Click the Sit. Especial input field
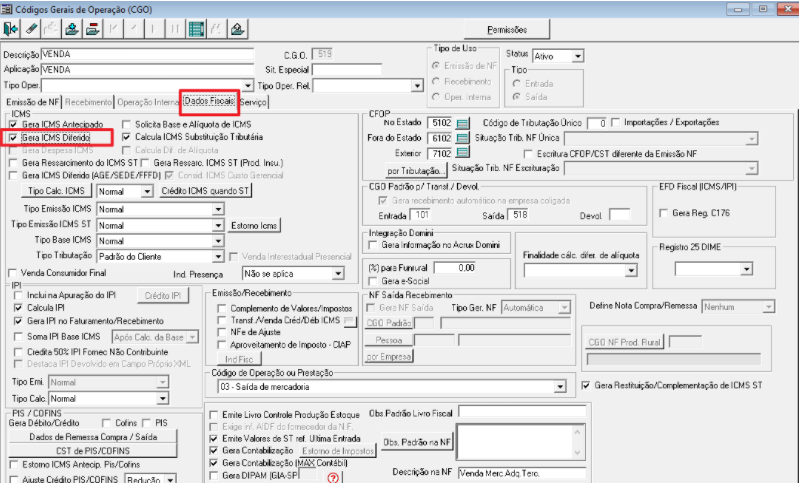The width and height of the screenshot is (801, 485). pos(347,70)
